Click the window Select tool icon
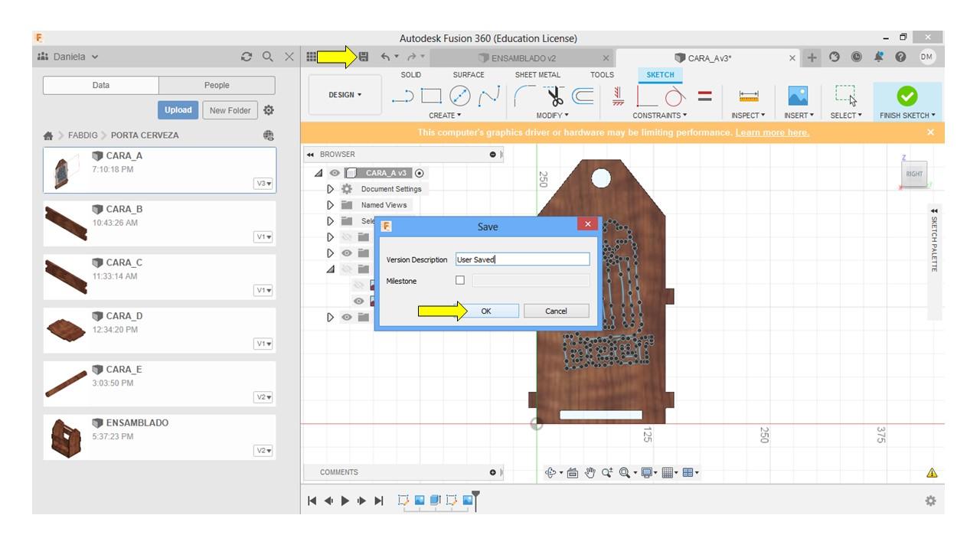Screen dimensions: 980x551 pos(846,96)
